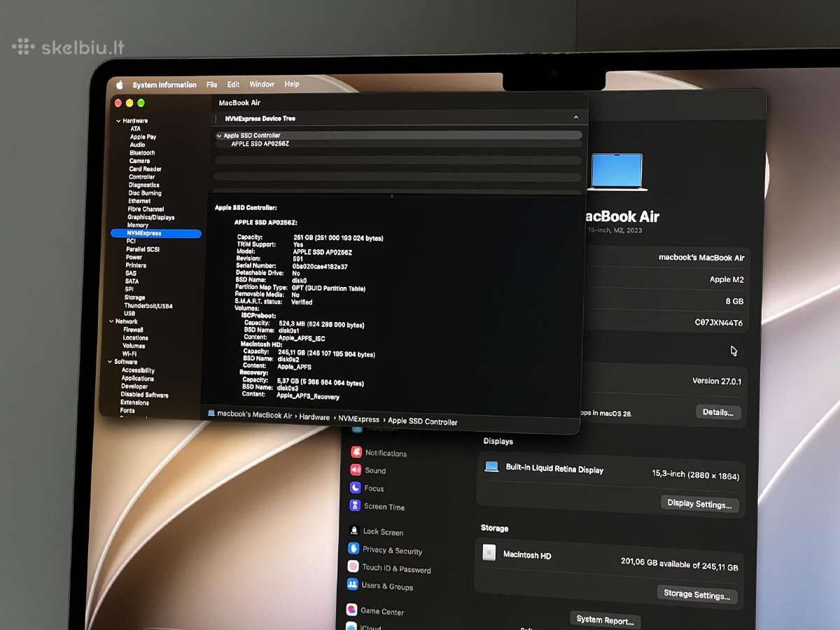Select ATA in the Hardware list
Screen dimensions: 840x630
[x=135, y=129]
